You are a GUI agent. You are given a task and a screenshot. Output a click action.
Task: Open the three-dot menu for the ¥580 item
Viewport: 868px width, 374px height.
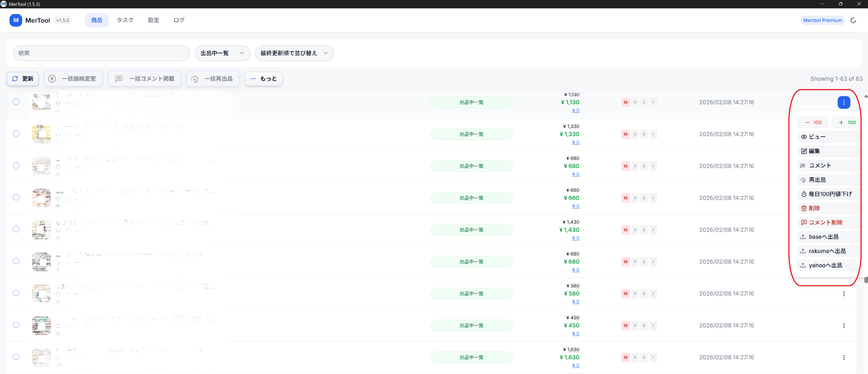pos(844,294)
